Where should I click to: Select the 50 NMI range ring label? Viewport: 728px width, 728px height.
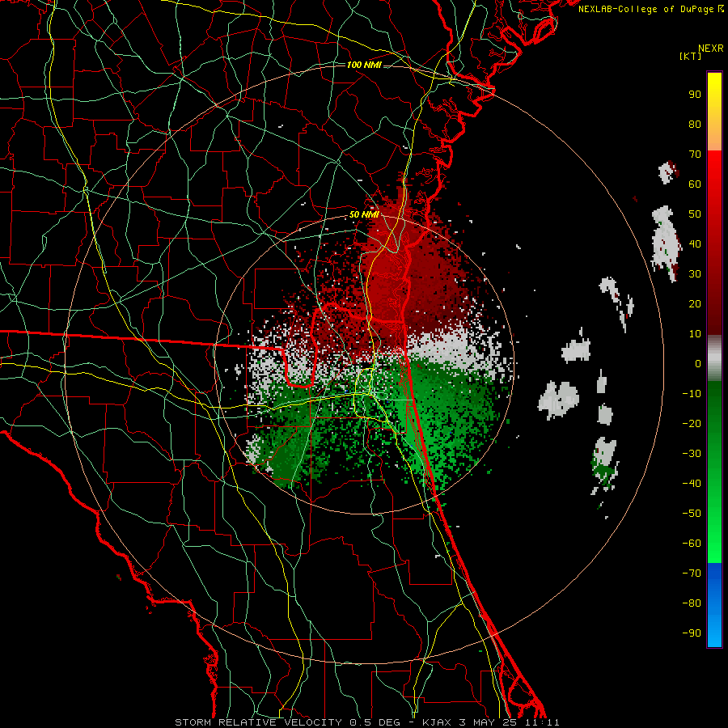pyautogui.click(x=364, y=214)
